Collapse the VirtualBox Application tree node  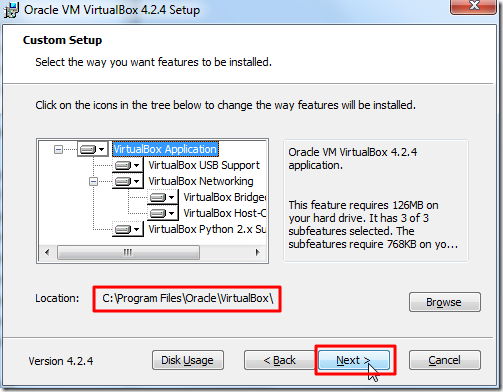click(x=58, y=149)
